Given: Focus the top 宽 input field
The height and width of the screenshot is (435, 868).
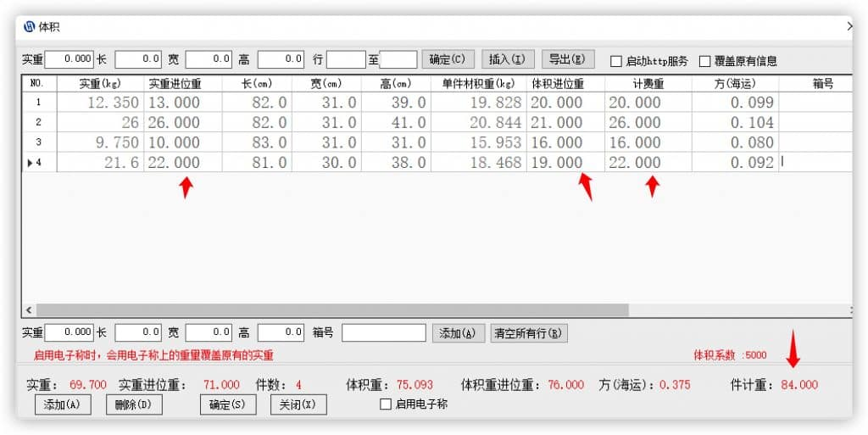Looking at the screenshot, I should [209, 59].
